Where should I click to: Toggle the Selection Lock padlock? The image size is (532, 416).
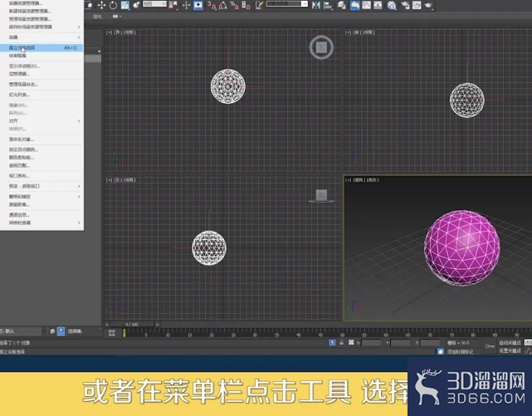342,342
